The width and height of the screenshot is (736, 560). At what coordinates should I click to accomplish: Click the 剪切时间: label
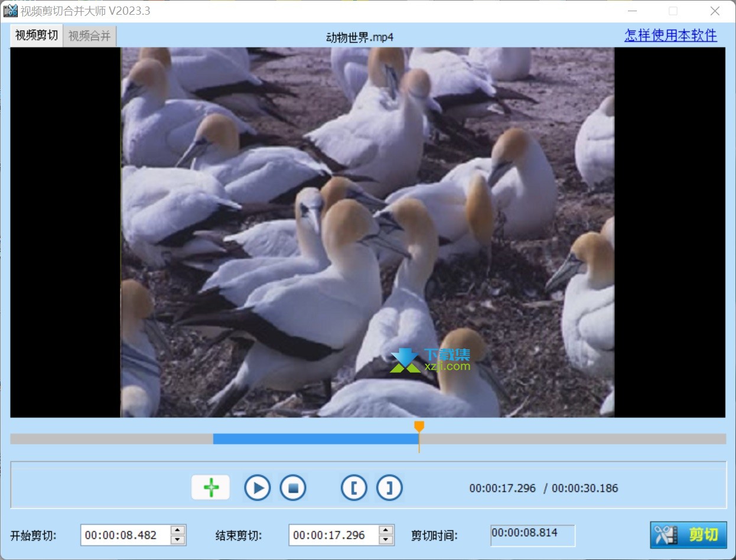(435, 536)
